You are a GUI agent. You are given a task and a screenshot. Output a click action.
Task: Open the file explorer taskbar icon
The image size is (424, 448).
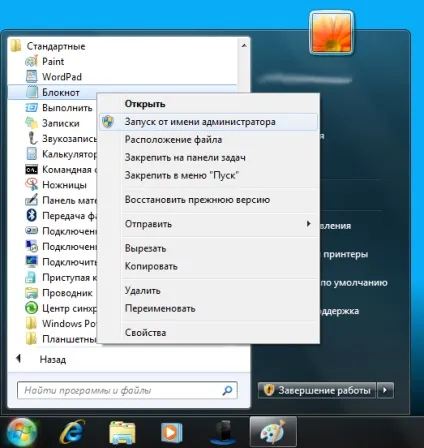pyautogui.click(x=122, y=433)
